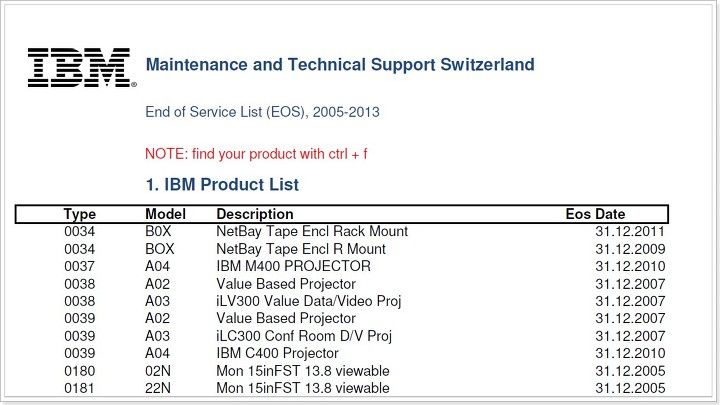Click the 31.12.2009 Eos date
The height and width of the screenshot is (405, 720).
click(x=630, y=249)
